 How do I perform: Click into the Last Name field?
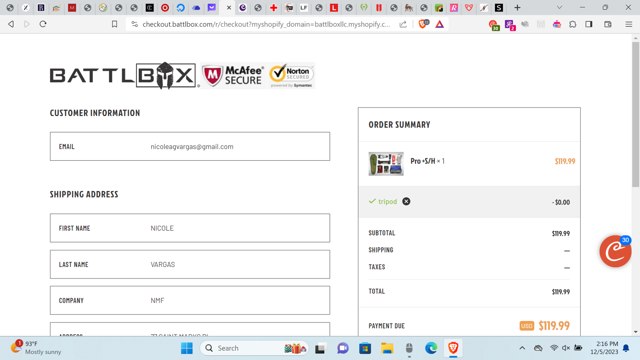(190, 264)
